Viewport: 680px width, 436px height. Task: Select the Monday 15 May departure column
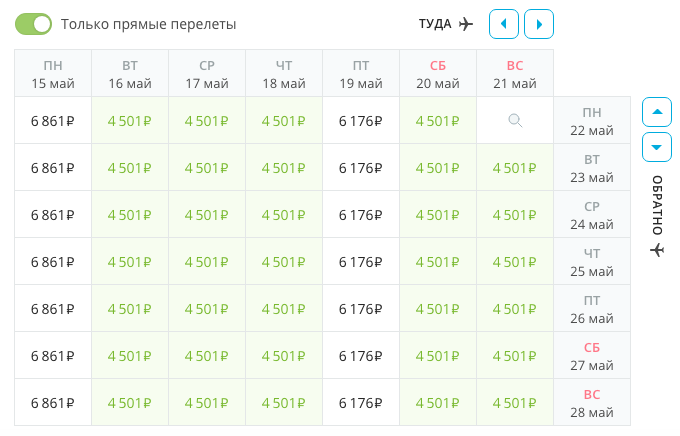pos(53,74)
